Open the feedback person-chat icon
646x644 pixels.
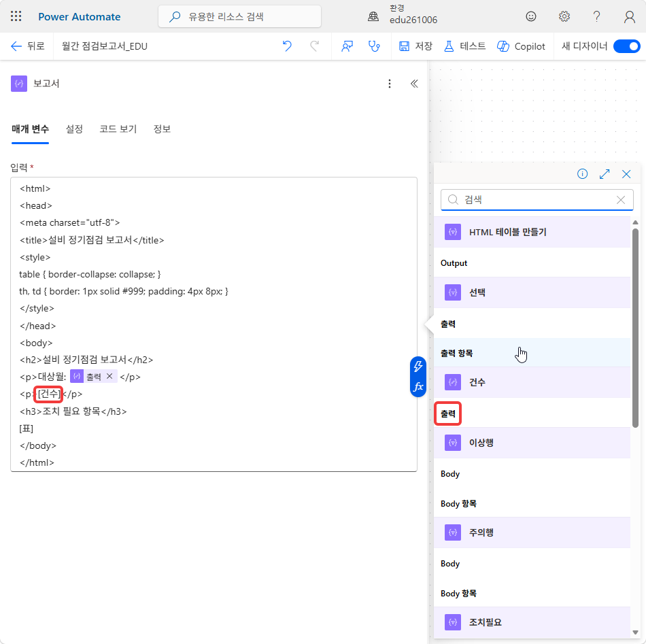(347, 46)
